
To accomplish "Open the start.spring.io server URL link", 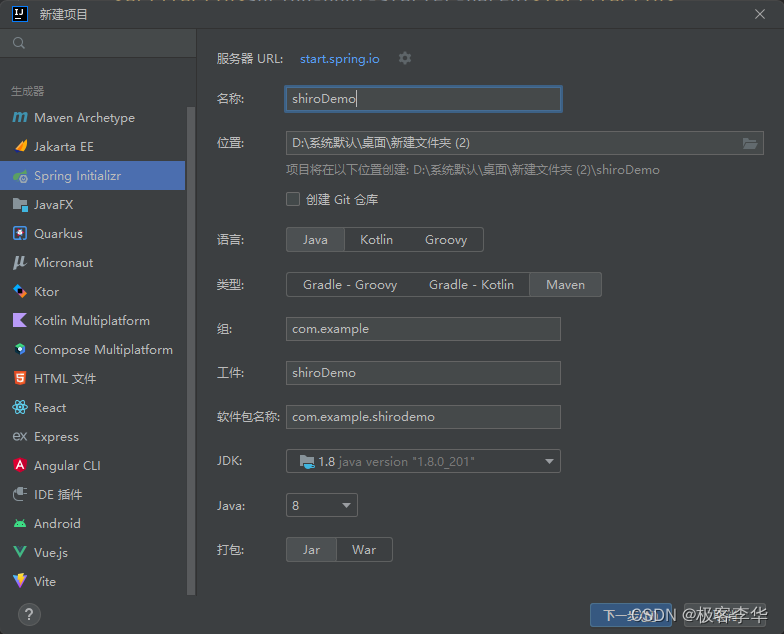I will [340, 58].
